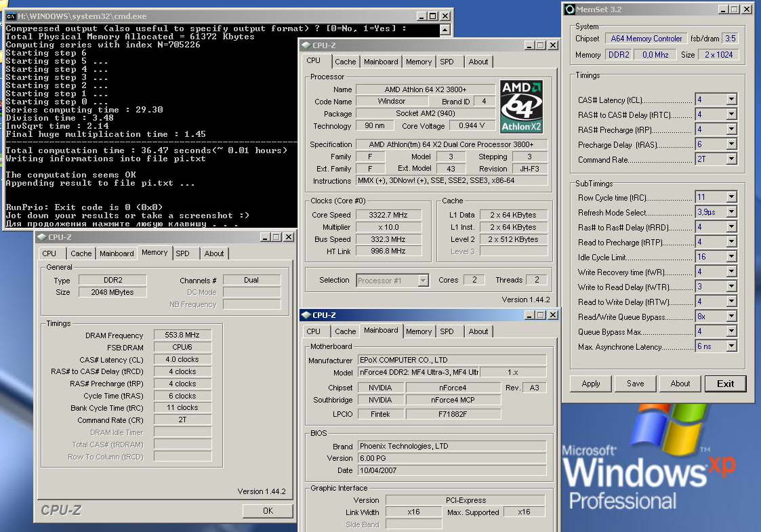Click the BIOS date field 10/04/2007
This screenshot has height=532, width=761.
coord(452,470)
